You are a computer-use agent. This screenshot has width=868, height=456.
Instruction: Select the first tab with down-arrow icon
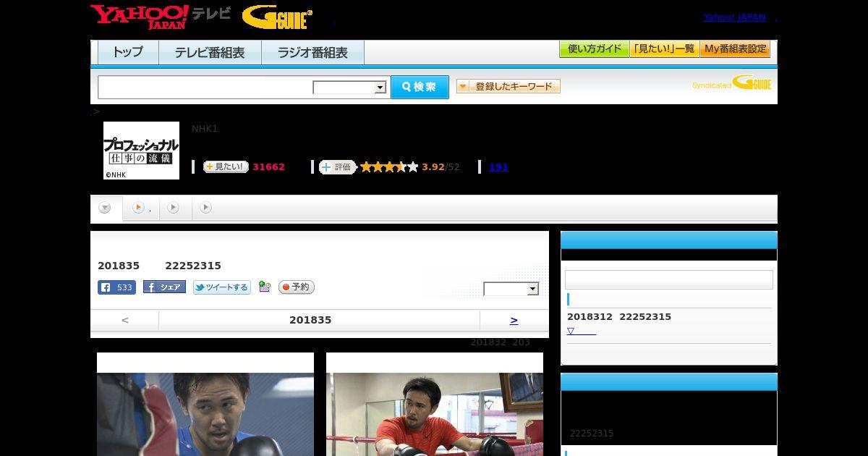106,208
